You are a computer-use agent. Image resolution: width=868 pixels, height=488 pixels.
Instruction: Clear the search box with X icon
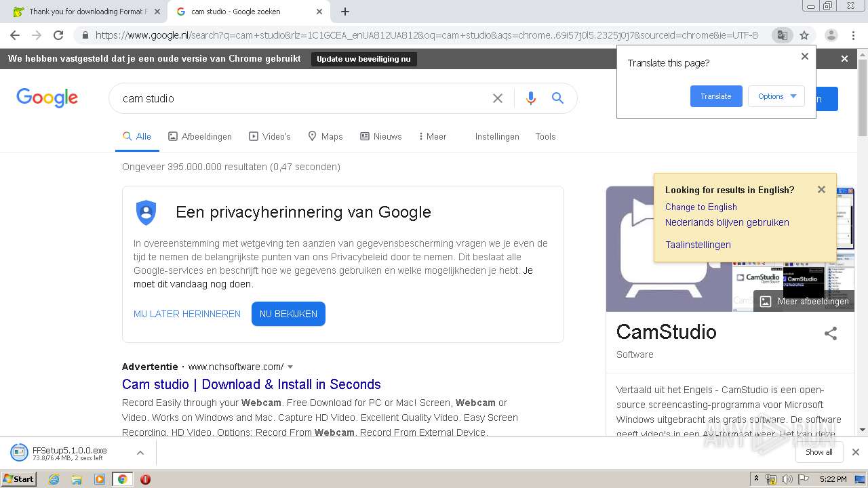click(498, 98)
